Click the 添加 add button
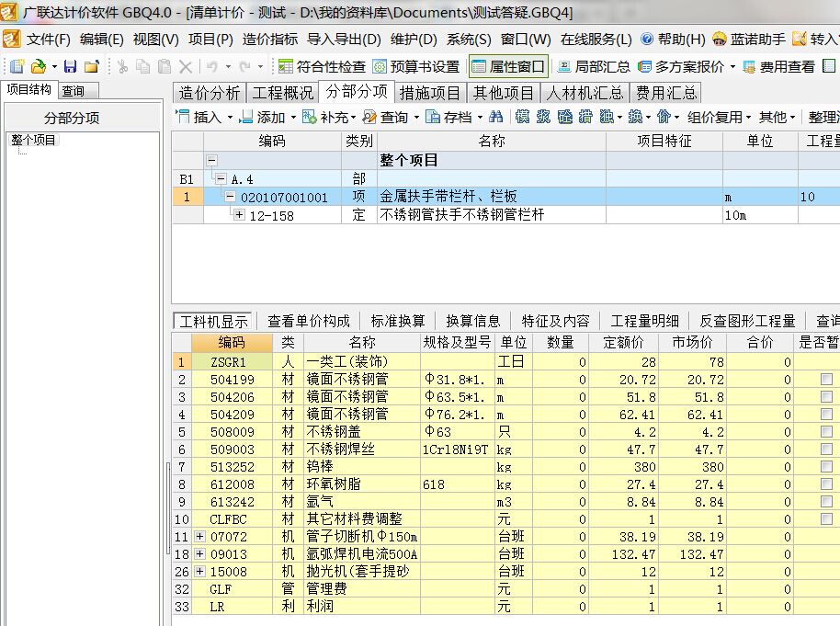 [x=262, y=117]
